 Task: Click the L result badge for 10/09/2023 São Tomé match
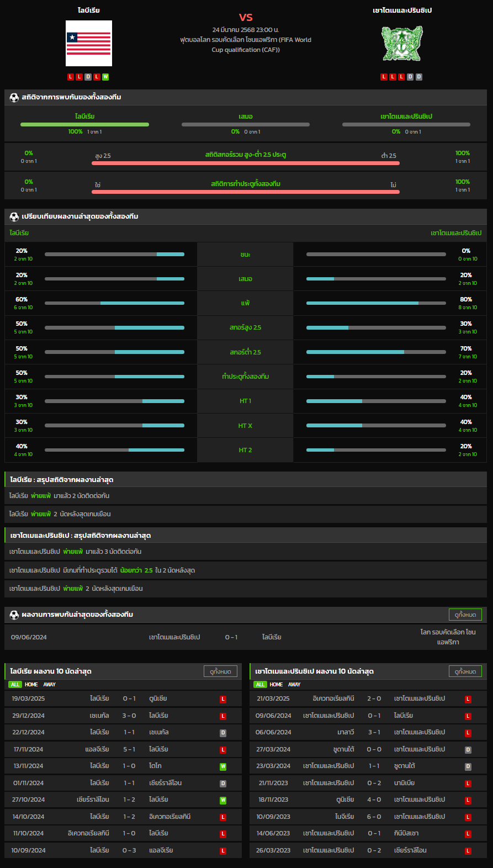468,817
